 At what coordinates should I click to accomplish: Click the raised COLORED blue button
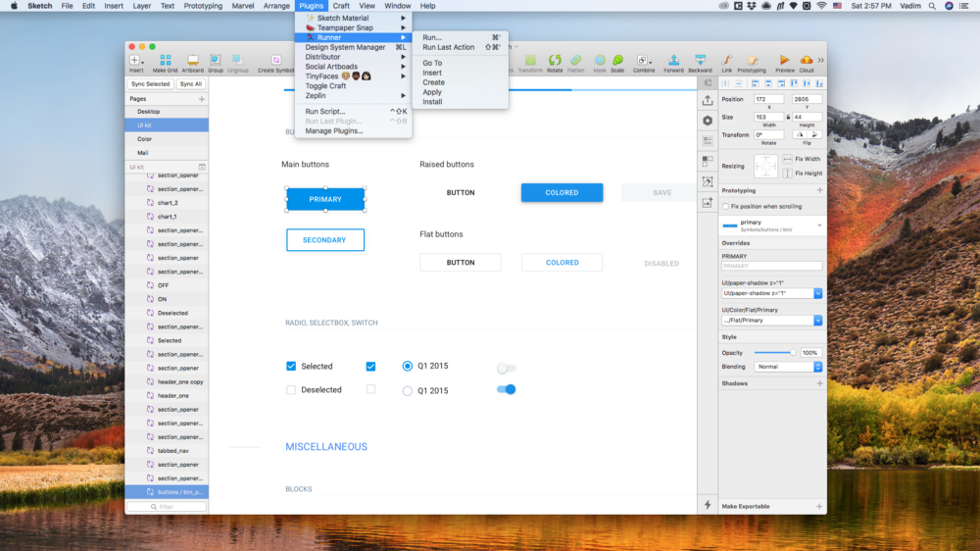point(562,192)
